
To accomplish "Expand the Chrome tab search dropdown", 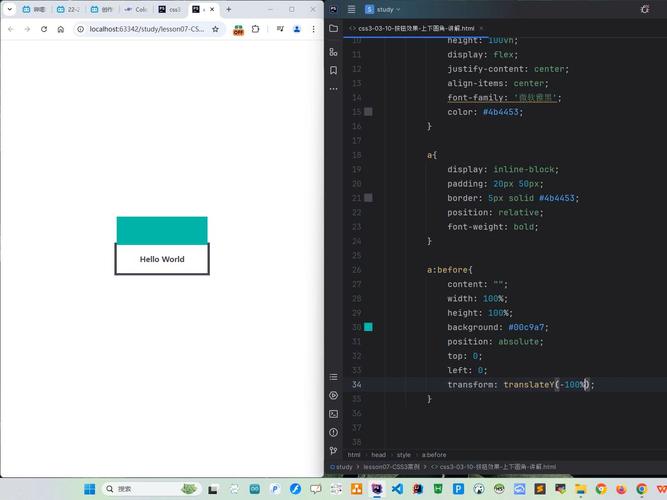I will pos(9,9).
